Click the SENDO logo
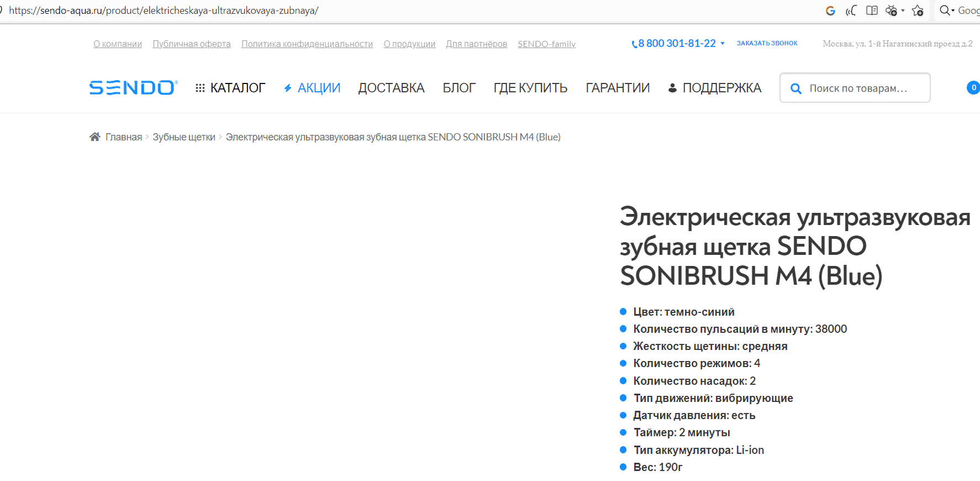This screenshot has height=481, width=980. pos(133,88)
